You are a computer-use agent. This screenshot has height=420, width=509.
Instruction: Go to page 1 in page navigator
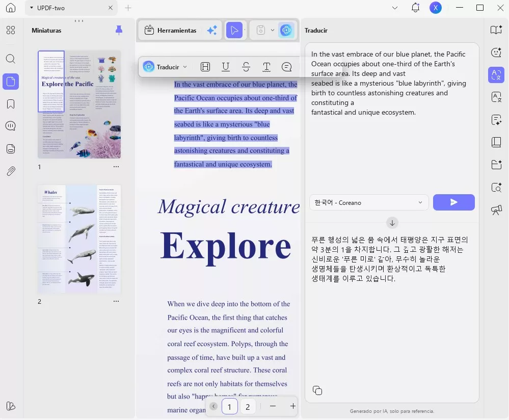(x=229, y=406)
